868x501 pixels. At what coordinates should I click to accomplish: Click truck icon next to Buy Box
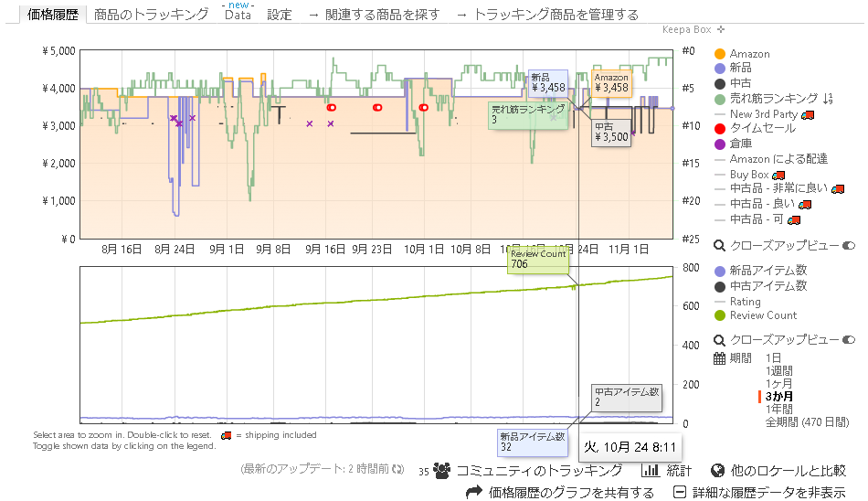click(x=778, y=176)
